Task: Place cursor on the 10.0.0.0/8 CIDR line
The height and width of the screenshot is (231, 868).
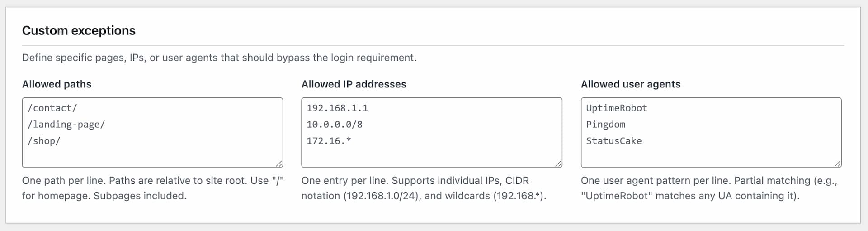Action: click(335, 125)
